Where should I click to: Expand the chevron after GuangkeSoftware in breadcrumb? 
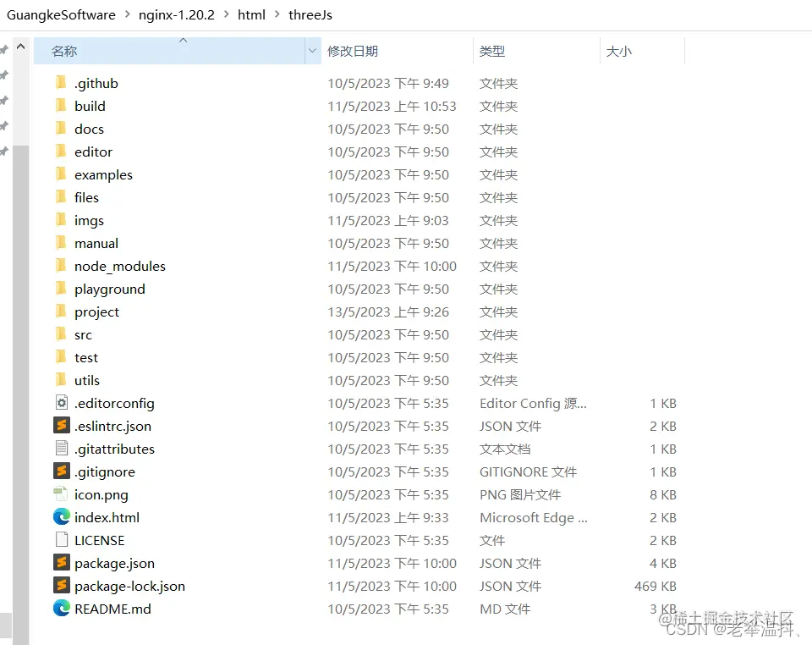(x=128, y=14)
